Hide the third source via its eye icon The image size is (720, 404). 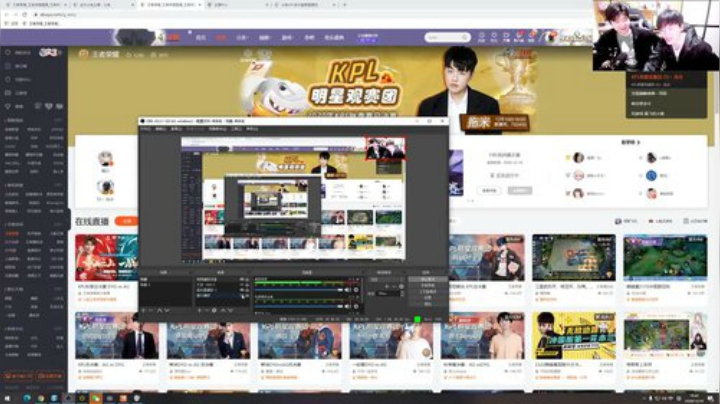tap(241, 290)
